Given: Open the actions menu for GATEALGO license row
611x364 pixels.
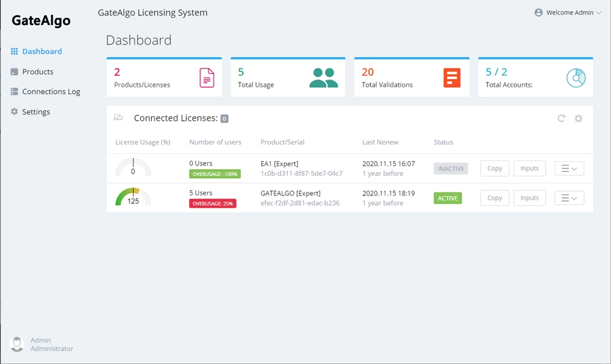Looking at the screenshot, I should [569, 198].
